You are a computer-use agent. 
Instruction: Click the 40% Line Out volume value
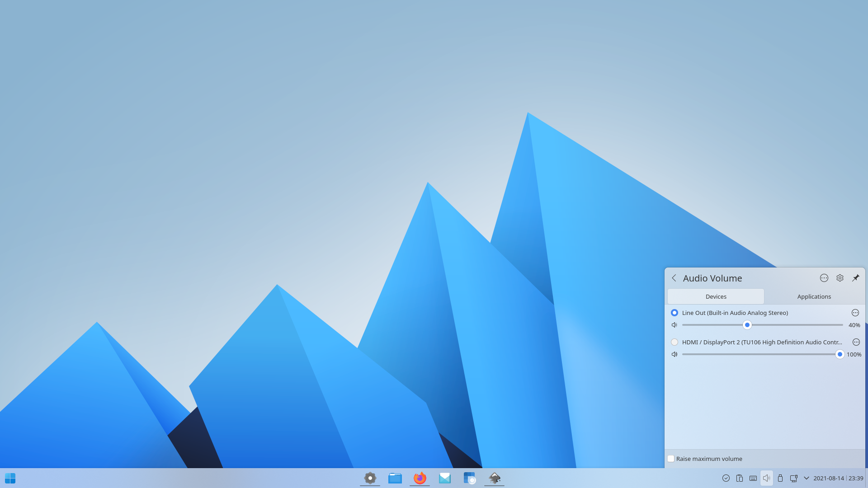click(854, 325)
